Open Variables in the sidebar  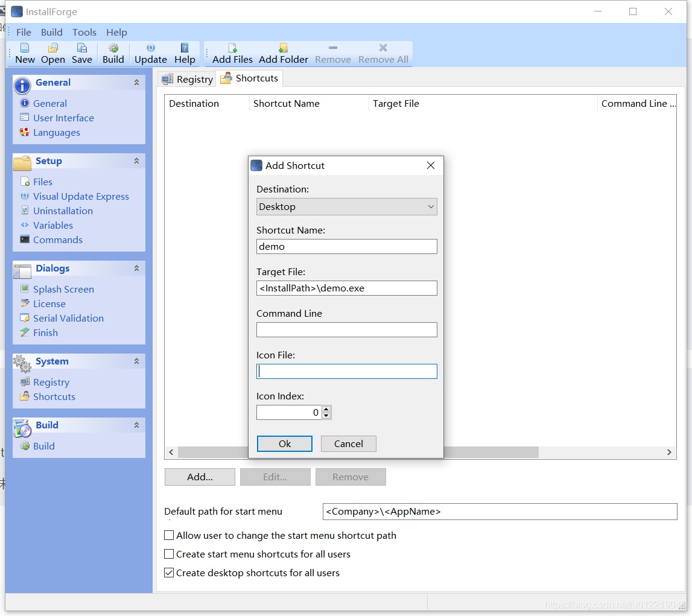tap(53, 226)
